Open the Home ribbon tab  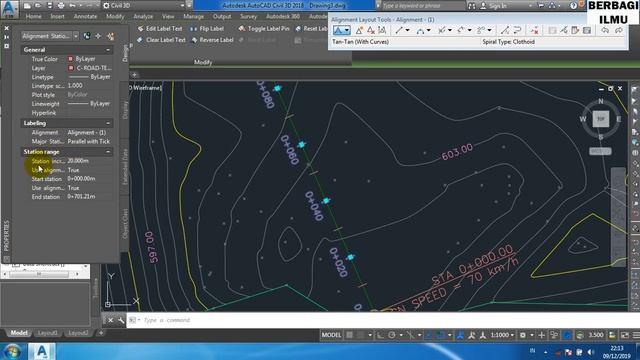coord(33,16)
